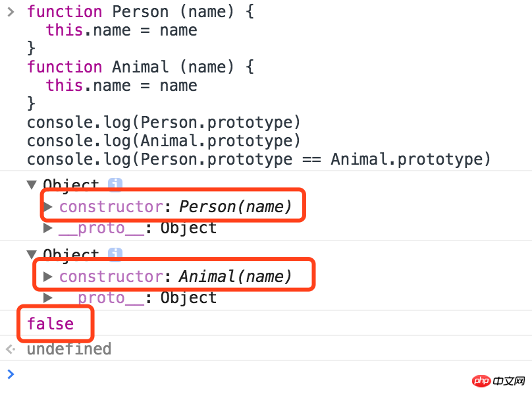The image size is (532, 394).
Task: Click the info icon beside first Object
Action: click(x=115, y=185)
